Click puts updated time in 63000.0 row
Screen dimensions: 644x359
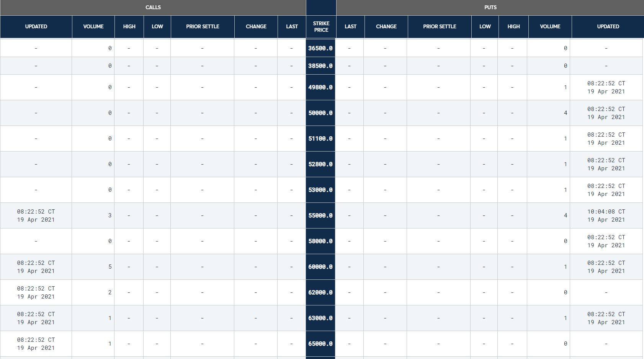click(606, 318)
